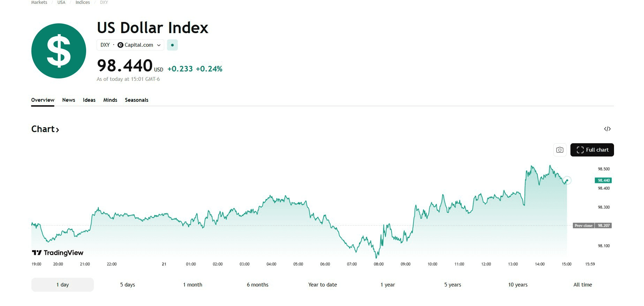Go to the Indices breadcrumb link
Viewport: 644px width, 306px height.
[x=83, y=2]
